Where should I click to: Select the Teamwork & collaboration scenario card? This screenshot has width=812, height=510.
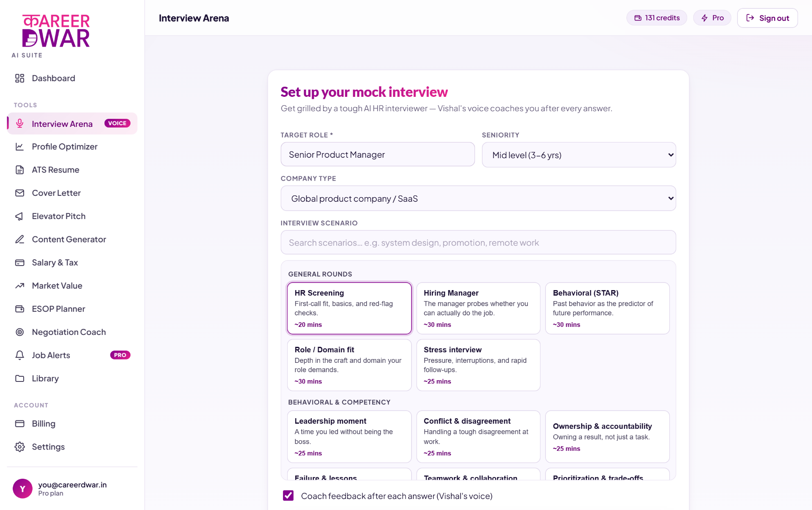(x=478, y=474)
